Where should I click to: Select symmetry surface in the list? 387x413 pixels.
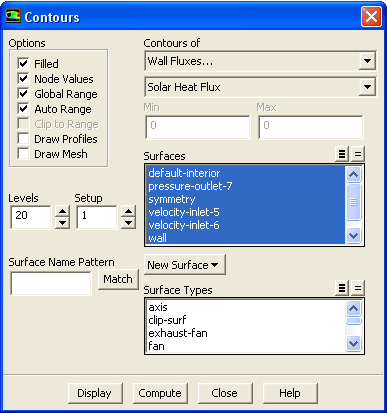246,199
